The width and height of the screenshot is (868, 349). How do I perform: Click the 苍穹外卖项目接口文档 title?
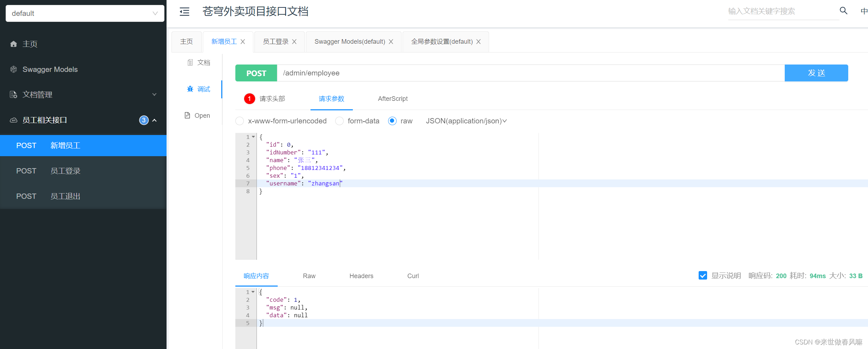pyautogui.click(x=255, y=11)
